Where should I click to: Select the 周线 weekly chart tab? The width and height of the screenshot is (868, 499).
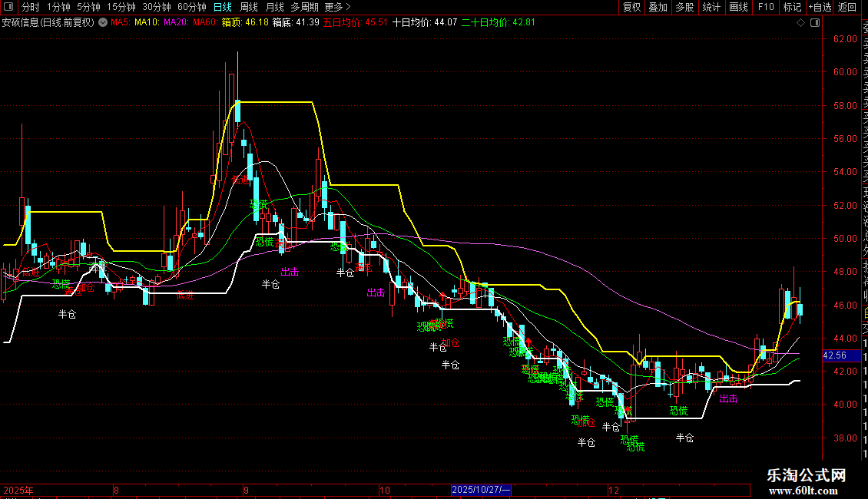click(x=249, y=7)
